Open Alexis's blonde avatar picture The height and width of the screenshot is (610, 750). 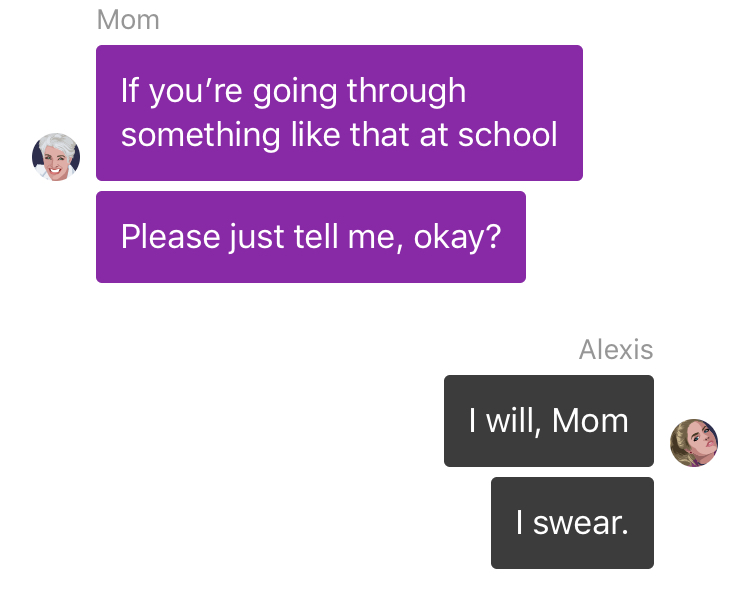pyautogui.click(x=694, y=443)
